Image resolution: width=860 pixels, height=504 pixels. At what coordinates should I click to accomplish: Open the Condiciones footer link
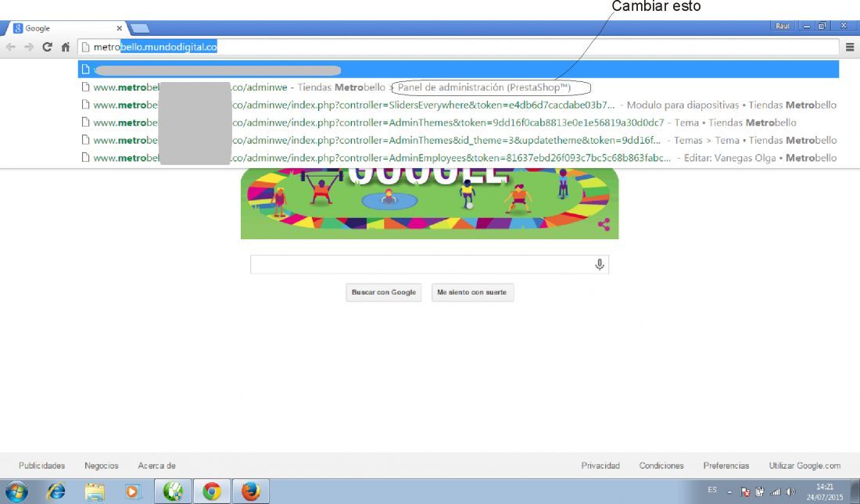pos(661,466)
